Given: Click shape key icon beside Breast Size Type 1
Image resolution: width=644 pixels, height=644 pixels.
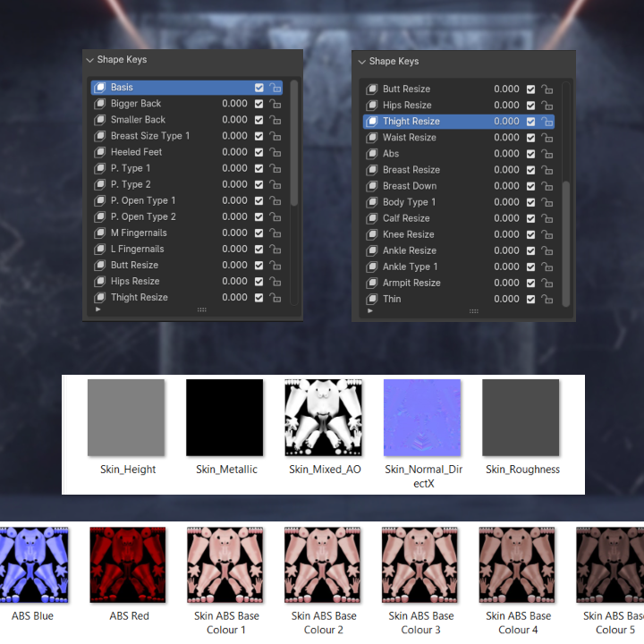Looking at the screenshot, I should (100, 136).
